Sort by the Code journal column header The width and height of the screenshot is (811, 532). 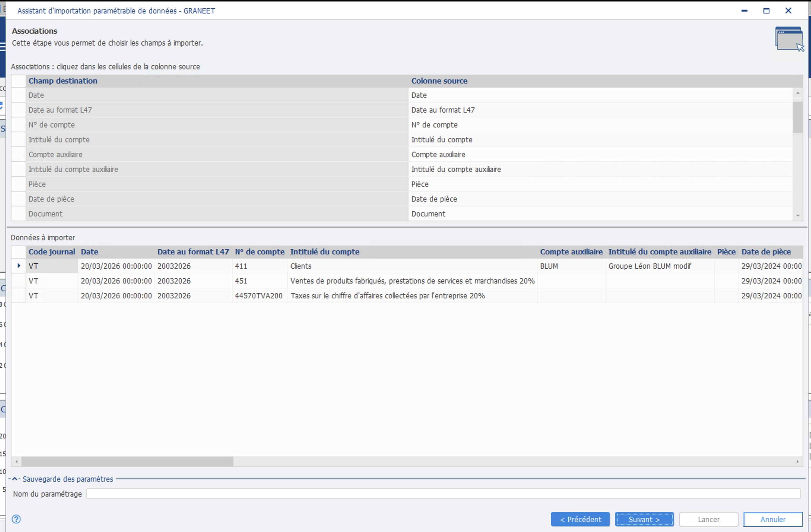point(52,252)
